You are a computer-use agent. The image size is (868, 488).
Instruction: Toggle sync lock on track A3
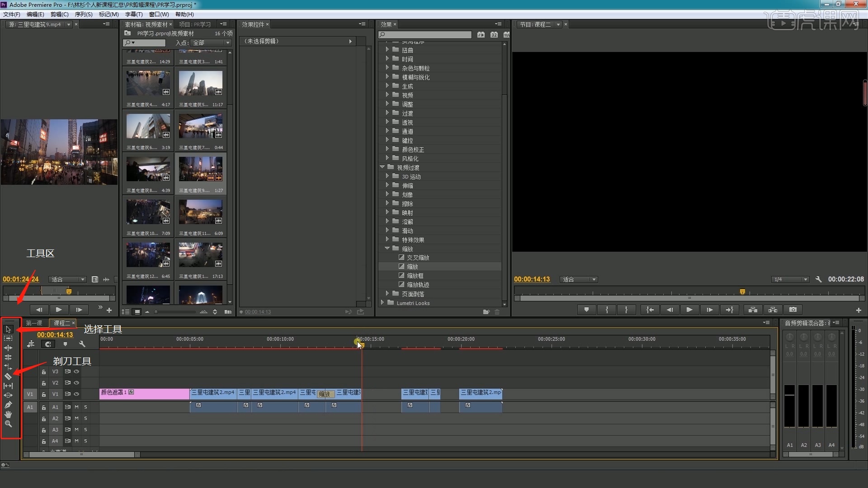pos(67,430)
